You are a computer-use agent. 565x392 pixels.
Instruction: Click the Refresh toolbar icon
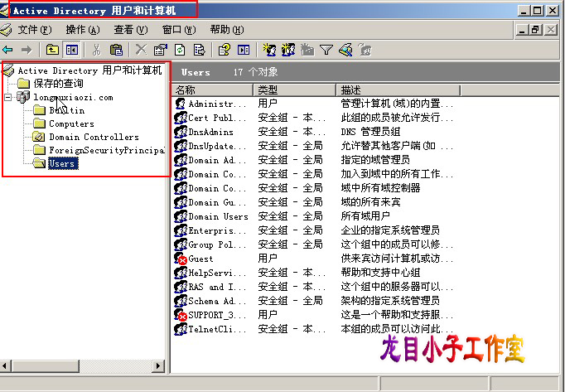pyautogui.click(x=180, y=50)
